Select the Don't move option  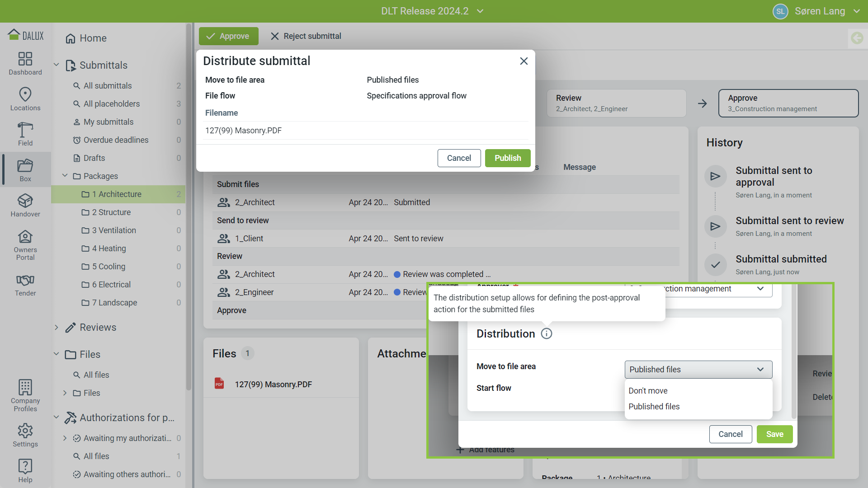click(x=648, y=391)
